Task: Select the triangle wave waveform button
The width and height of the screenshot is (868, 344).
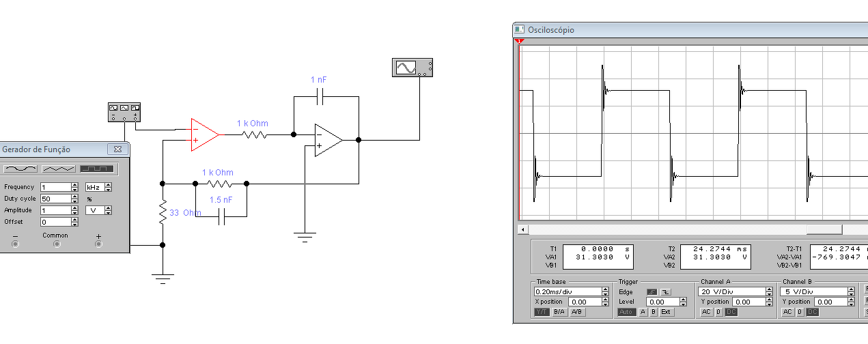Action: pyautogui.click(x=59, y=168)
